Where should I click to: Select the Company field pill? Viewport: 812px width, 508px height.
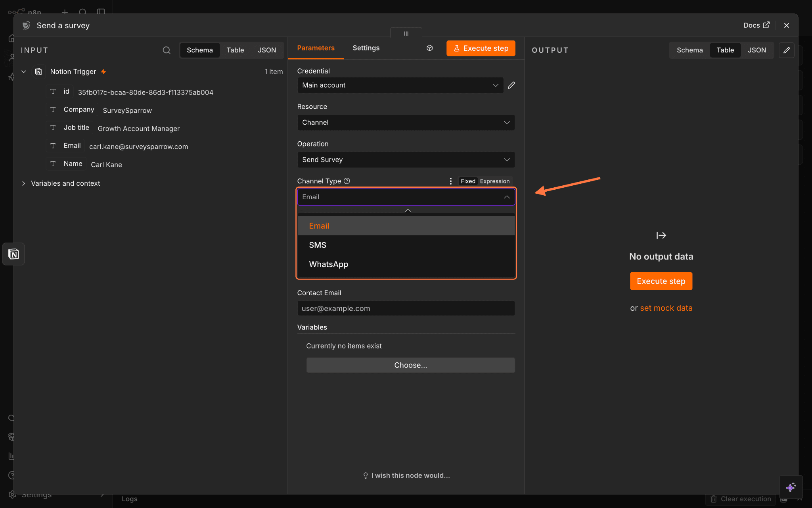coord(72,110)
